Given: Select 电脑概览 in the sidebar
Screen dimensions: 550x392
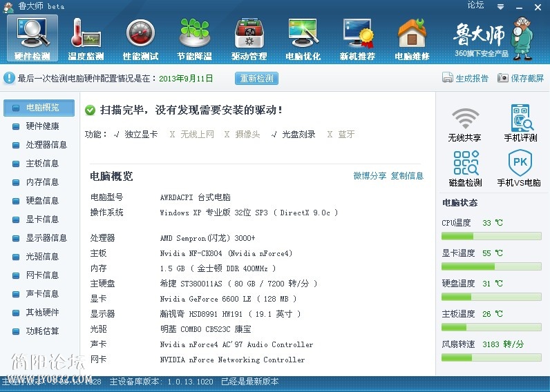Looking at the screenshot, I should (x=39, y=108).
